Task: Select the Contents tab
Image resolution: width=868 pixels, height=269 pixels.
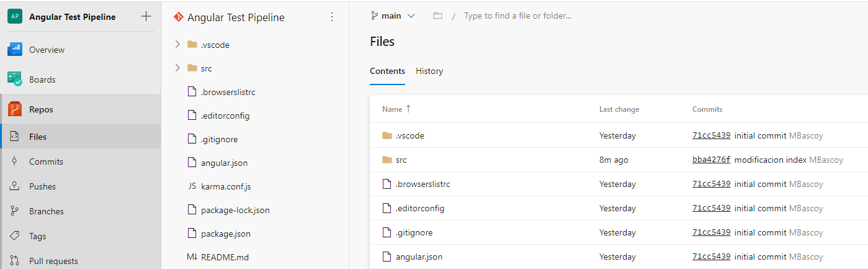Action: (387, 71)
